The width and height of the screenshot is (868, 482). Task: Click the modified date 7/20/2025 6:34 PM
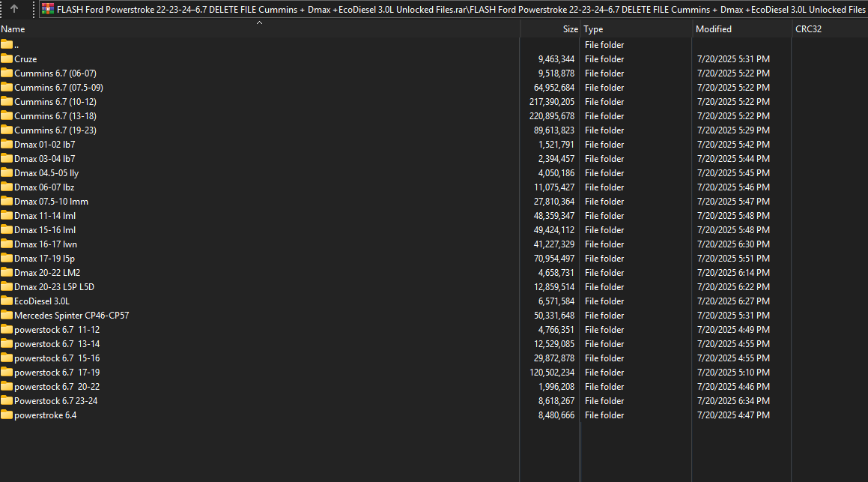click(x=733, y=401)
